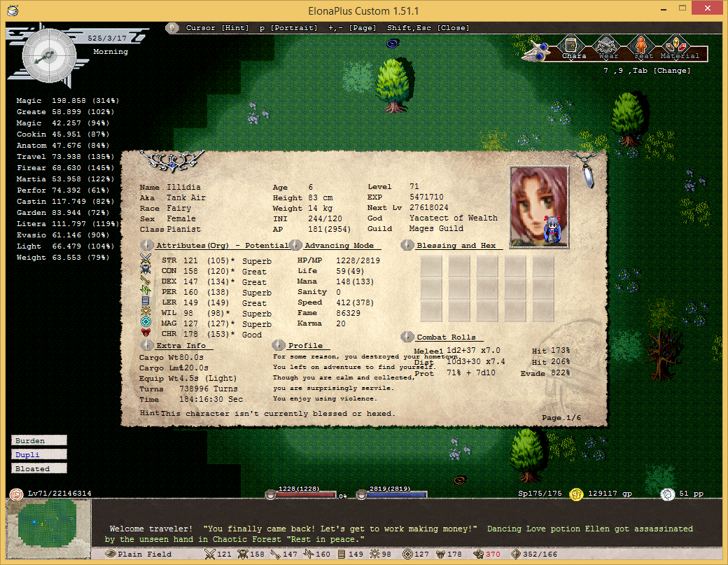Click the status bar speed icon
Image resolution: width=728 pixels, height=565 pixels.
pos(479,554)
